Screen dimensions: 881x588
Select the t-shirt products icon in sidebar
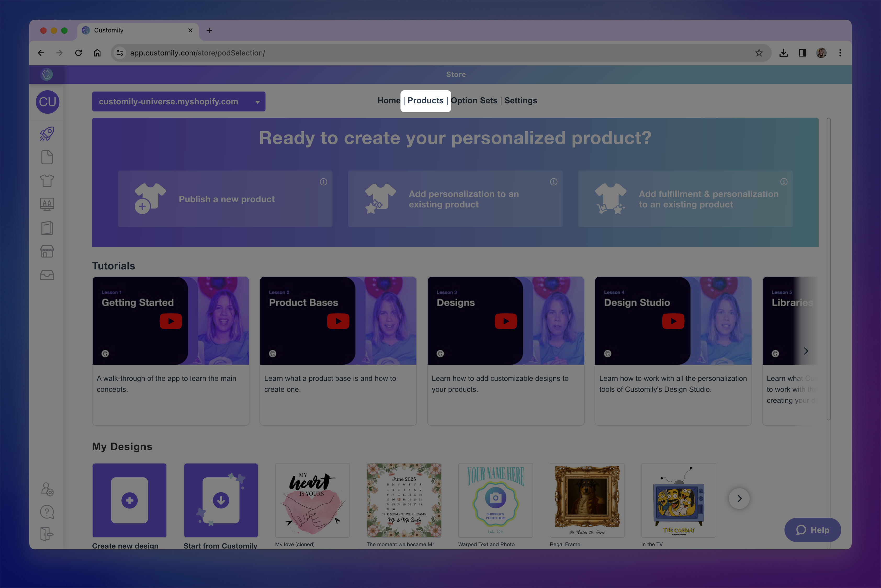47,180
